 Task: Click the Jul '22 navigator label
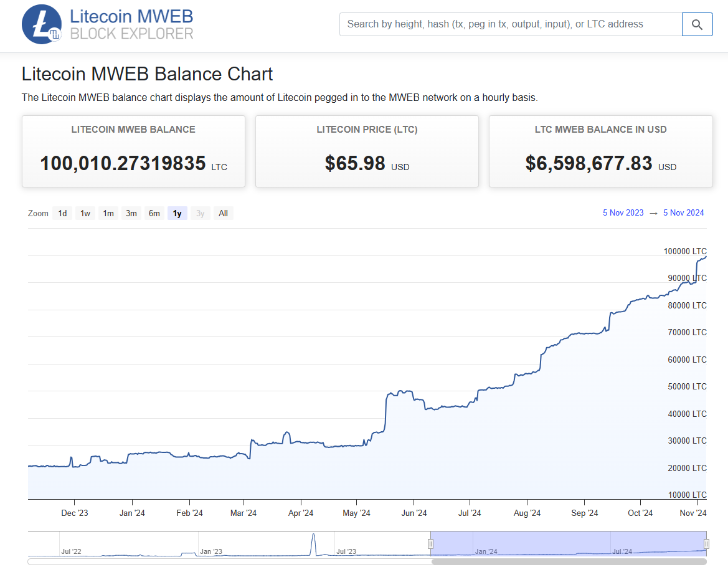click(x=71, y=551)
